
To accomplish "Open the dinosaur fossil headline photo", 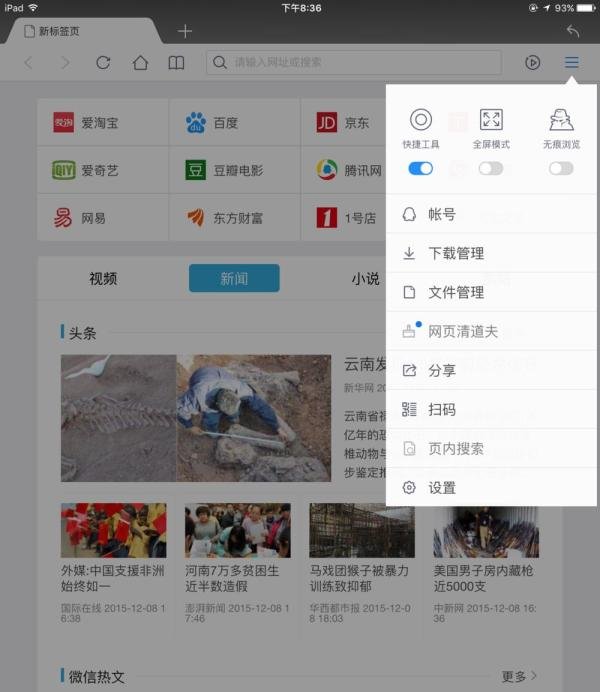I will [x=196, y=418].
